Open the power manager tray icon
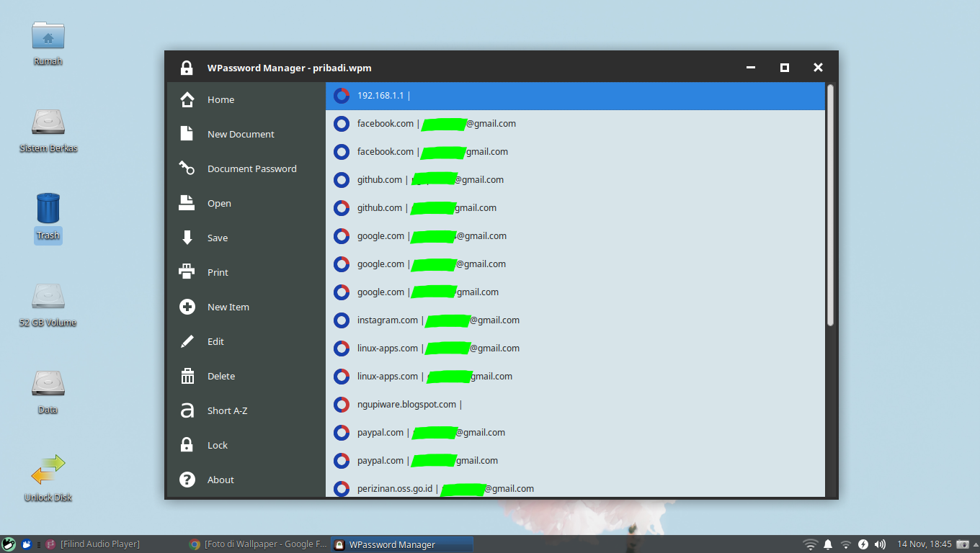 [x=863, y=544]
